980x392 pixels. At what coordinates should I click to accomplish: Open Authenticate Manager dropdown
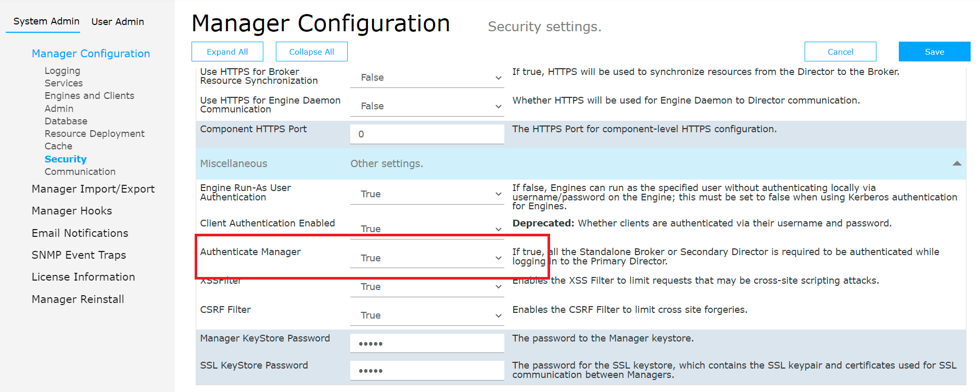point(427,258)
